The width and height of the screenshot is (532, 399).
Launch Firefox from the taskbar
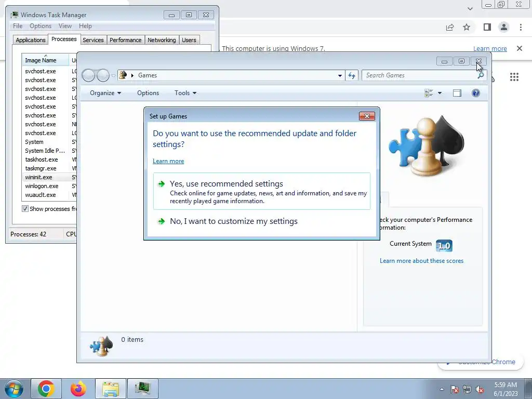[78, 389]
